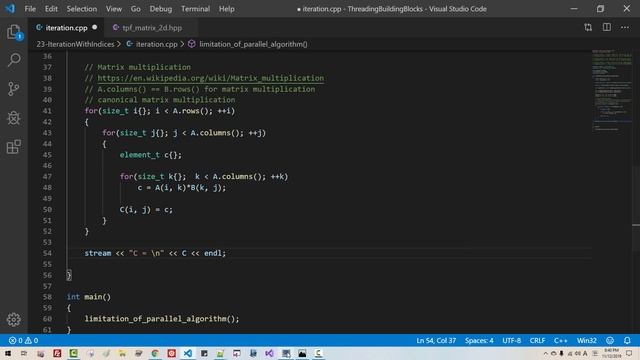Click the '// canonical matrix multiplication' comment
This screenshot has height=360, width=640.
160,100
